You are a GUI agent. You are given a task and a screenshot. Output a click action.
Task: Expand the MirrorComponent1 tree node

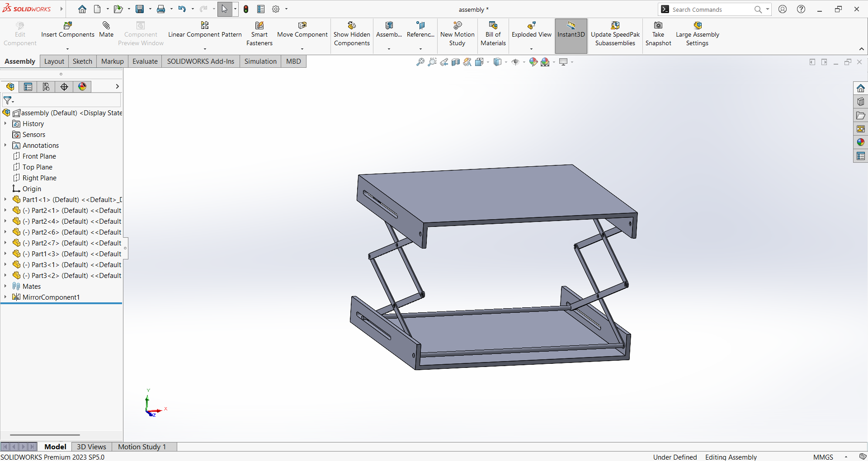[5, 297]
